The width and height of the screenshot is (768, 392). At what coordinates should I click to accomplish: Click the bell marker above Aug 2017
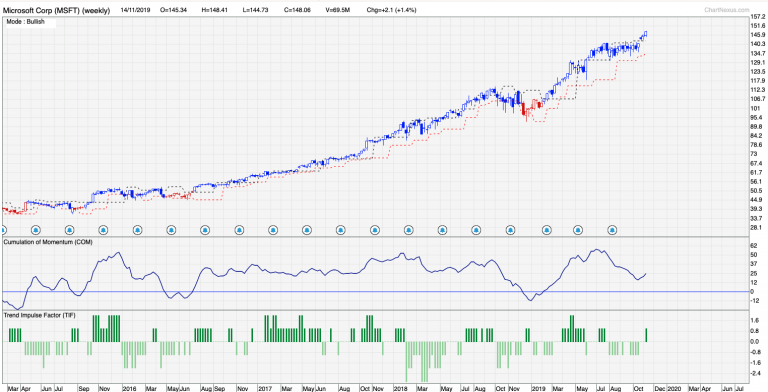tap(341, 229)
